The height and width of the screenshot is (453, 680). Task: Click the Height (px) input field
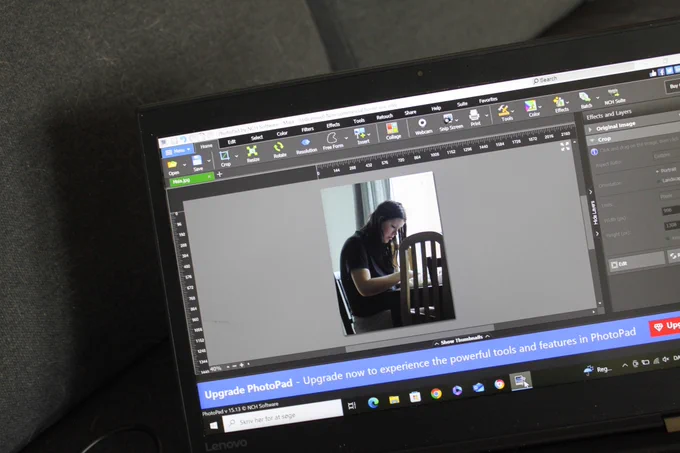[x=672, y=225]
